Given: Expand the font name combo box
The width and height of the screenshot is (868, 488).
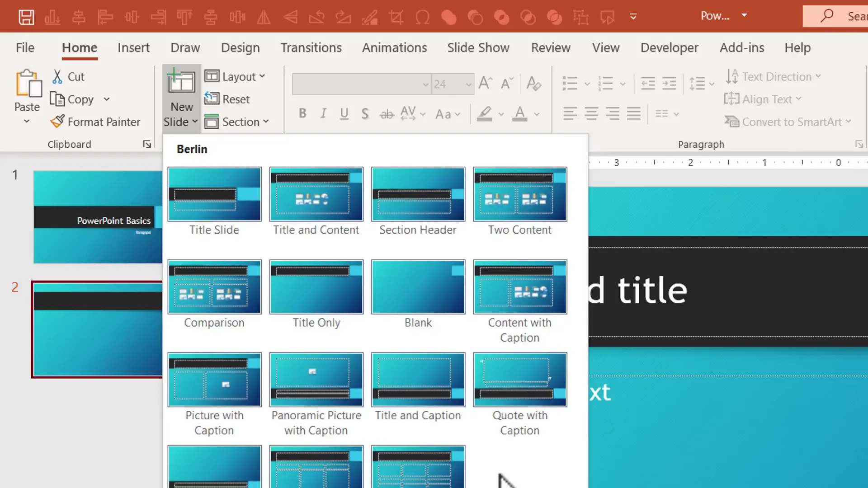Looking at the screenshot, I should (425, 84).
